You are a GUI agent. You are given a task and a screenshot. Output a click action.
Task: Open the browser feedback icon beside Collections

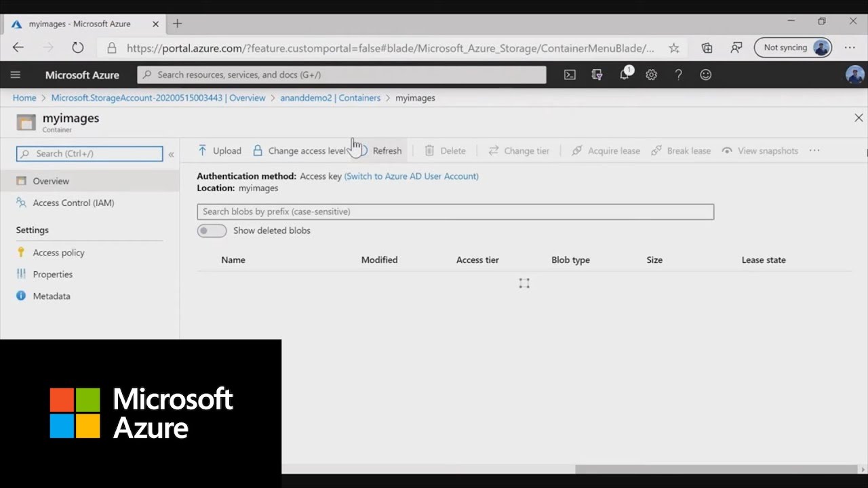[736, 48]
